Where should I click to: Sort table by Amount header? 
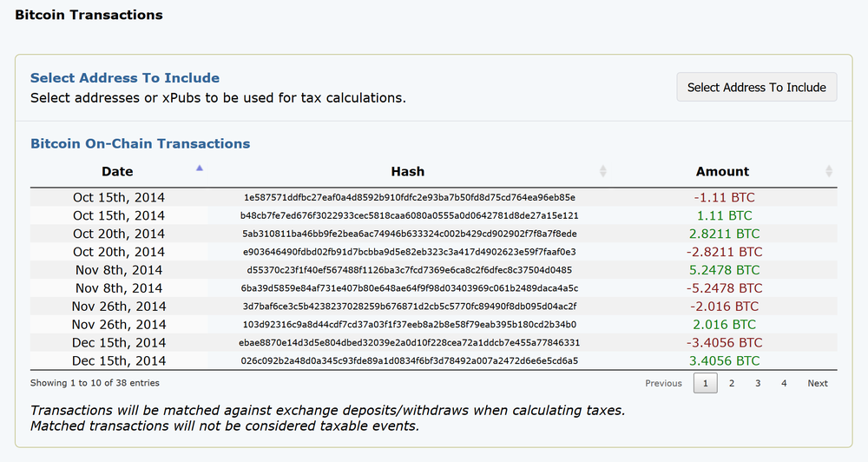(722, 171)
